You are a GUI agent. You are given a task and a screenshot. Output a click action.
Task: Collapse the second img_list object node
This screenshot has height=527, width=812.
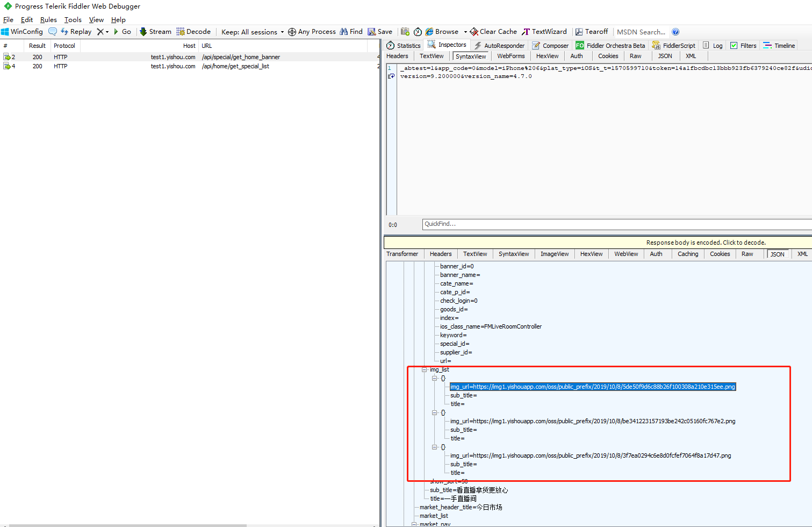pos(435,413)
